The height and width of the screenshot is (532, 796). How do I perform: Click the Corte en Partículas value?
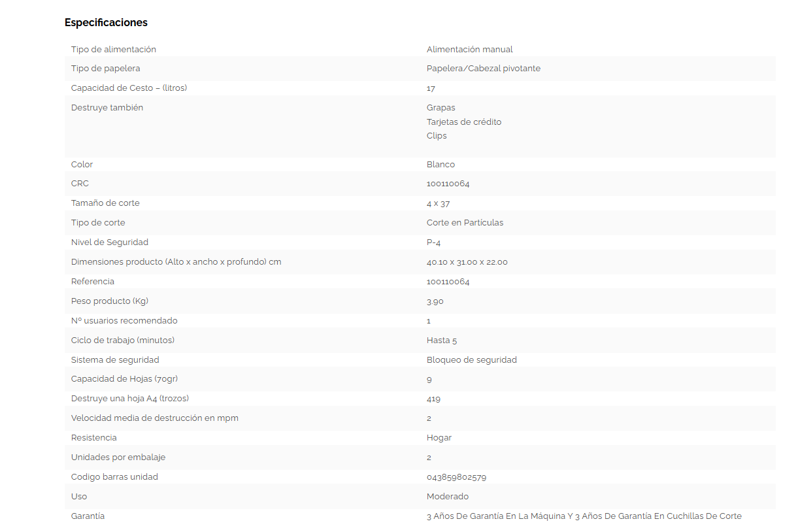pos(465,223)
